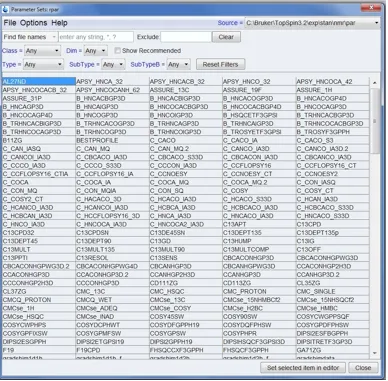388x381 pixels.
Task: Open the Class filter dropdown
Action: tap(42, 51)
